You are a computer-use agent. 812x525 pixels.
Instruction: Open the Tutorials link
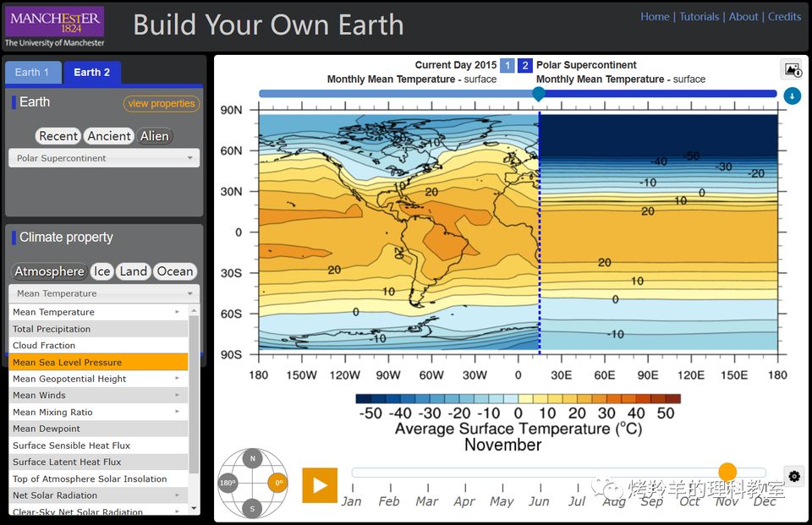(x=699, y=16)
